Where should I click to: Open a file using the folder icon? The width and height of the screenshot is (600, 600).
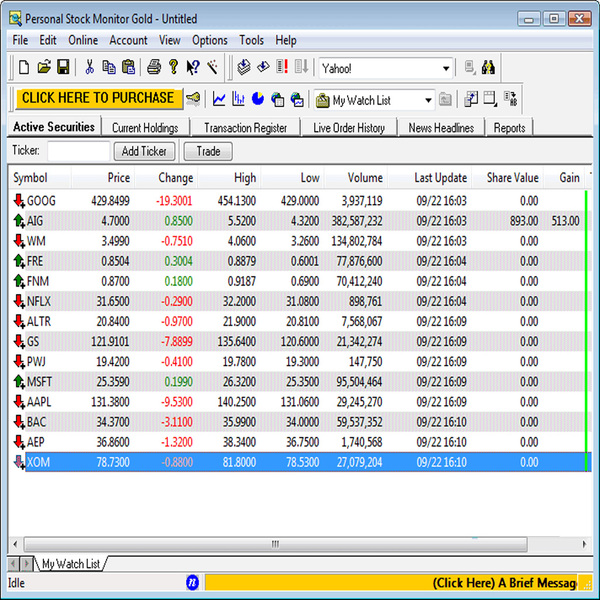pos(44,67)
